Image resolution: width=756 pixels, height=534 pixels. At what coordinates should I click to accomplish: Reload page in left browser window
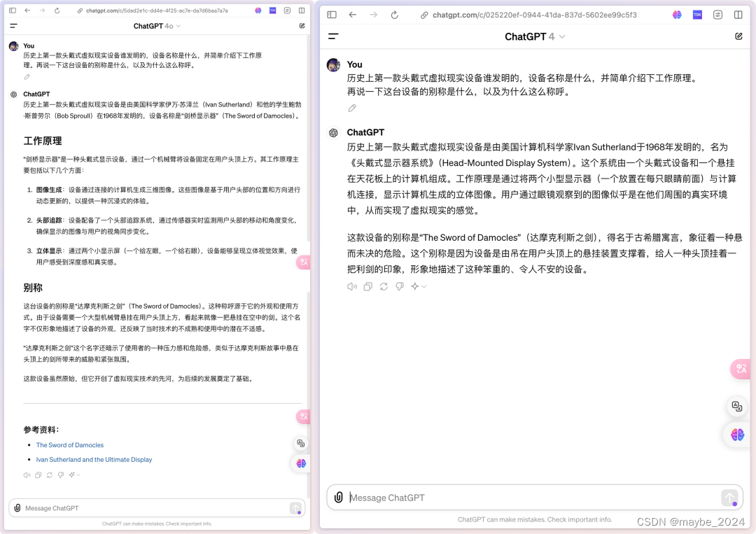(x=57, y=10)
